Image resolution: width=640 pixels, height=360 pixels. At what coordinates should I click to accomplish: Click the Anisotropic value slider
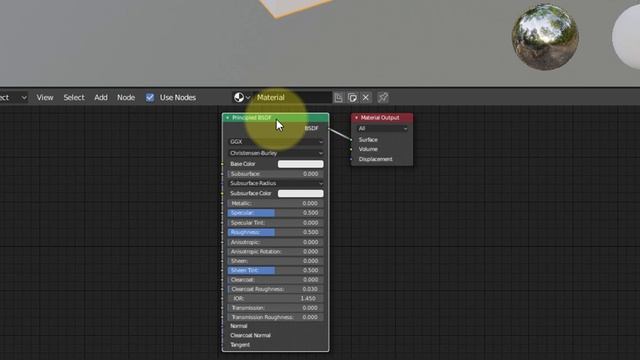276,242
